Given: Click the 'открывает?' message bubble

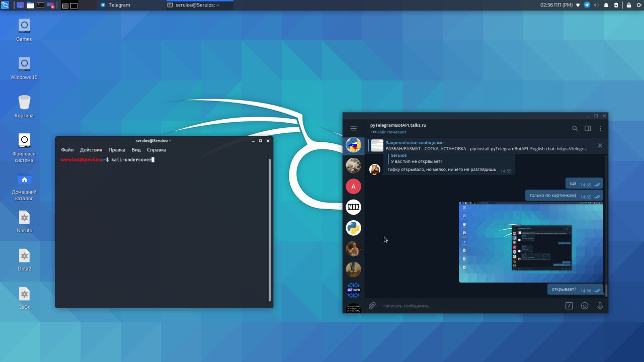Looking at the screenshot, I should [x=575, y=290].
